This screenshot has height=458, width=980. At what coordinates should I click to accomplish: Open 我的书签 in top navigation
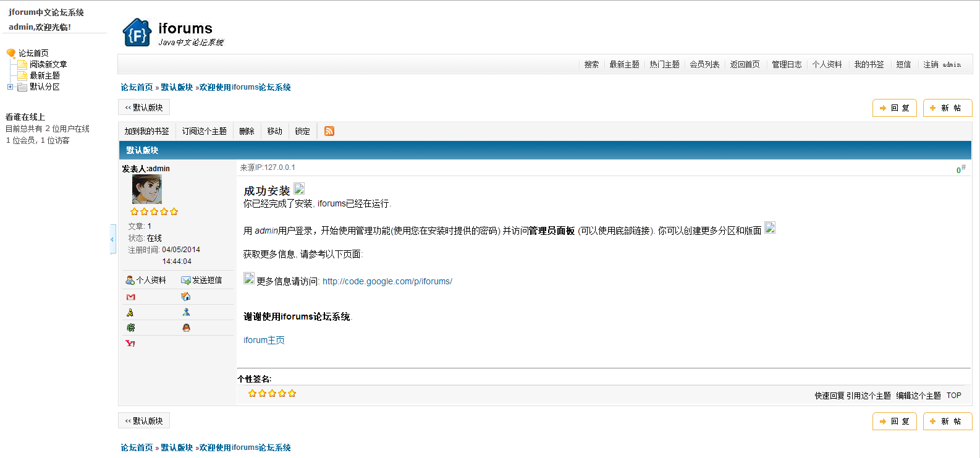869,64
